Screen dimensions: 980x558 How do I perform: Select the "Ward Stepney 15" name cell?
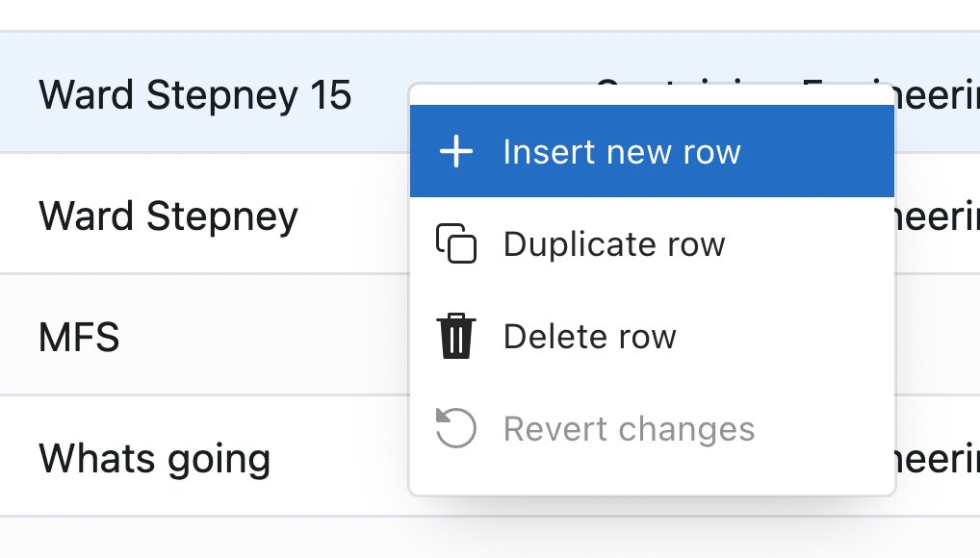pyautogui.click(x=194, y=94)
